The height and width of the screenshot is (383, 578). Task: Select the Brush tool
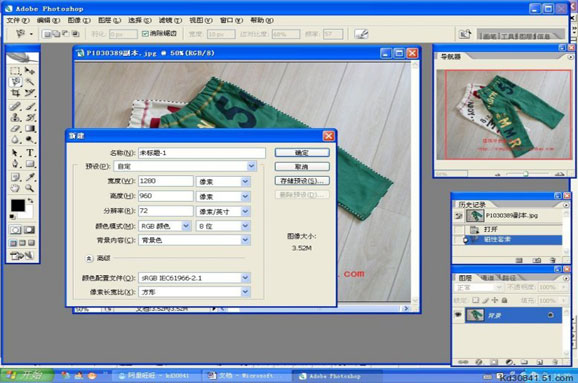30,107
